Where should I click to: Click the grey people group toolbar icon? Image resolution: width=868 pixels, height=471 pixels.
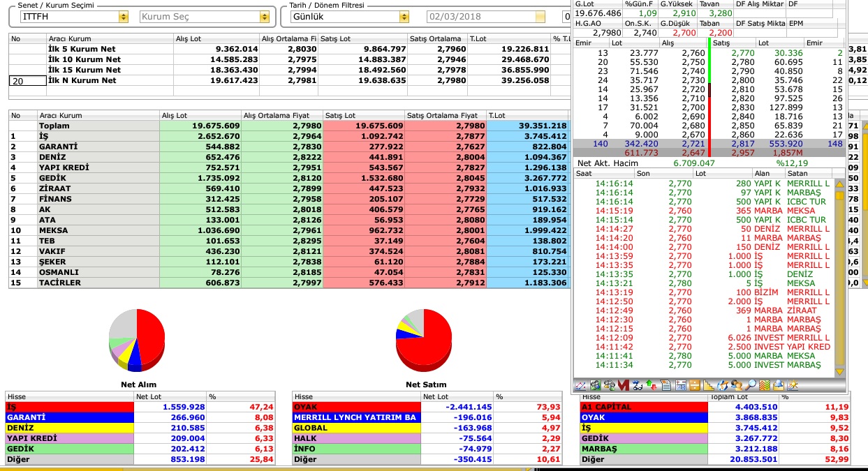[609, 384]
